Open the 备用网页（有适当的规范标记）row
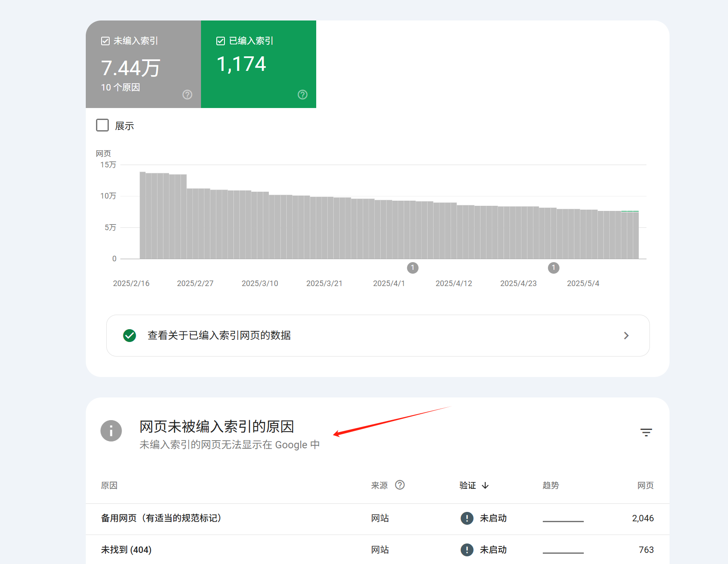Image resolution: width=728 pixels, height=564 pixels. point(161,518)
